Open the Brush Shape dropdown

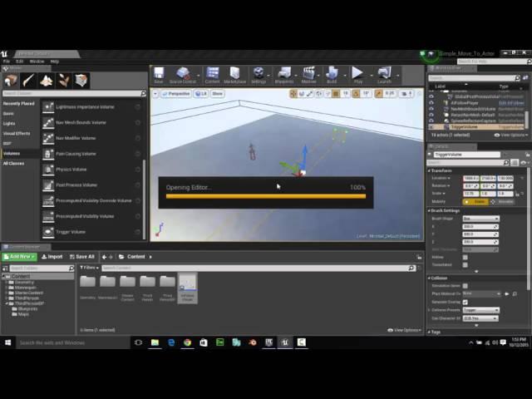[480, 219]
